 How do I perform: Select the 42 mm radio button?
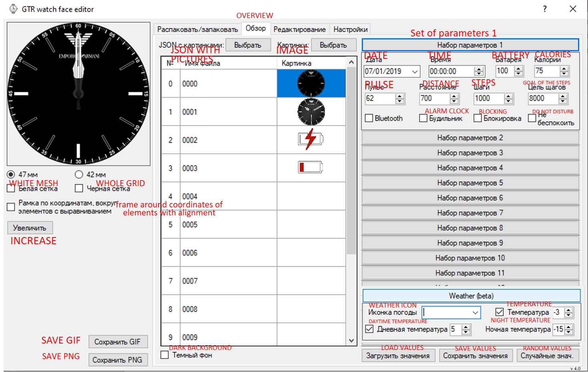point(79,175)
